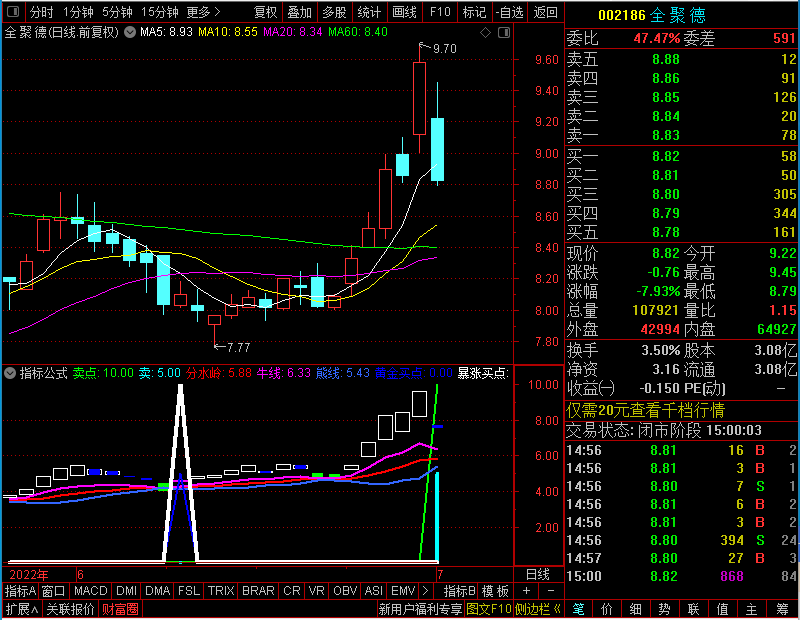The height and width of the screenshot is (620, 800).
Task: Click the month 7 marker on timeline
Action: point(440,575)
